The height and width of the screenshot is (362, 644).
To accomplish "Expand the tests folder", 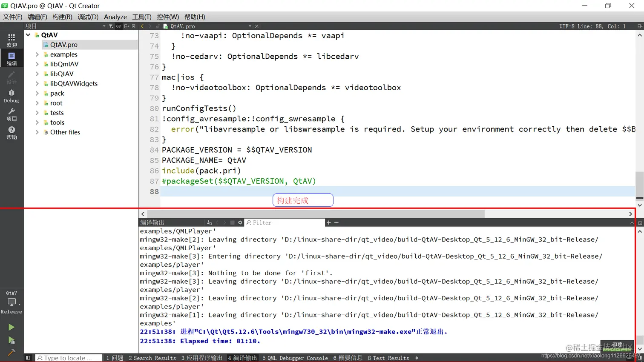I will pyautogui.click(x=37, y=113).
